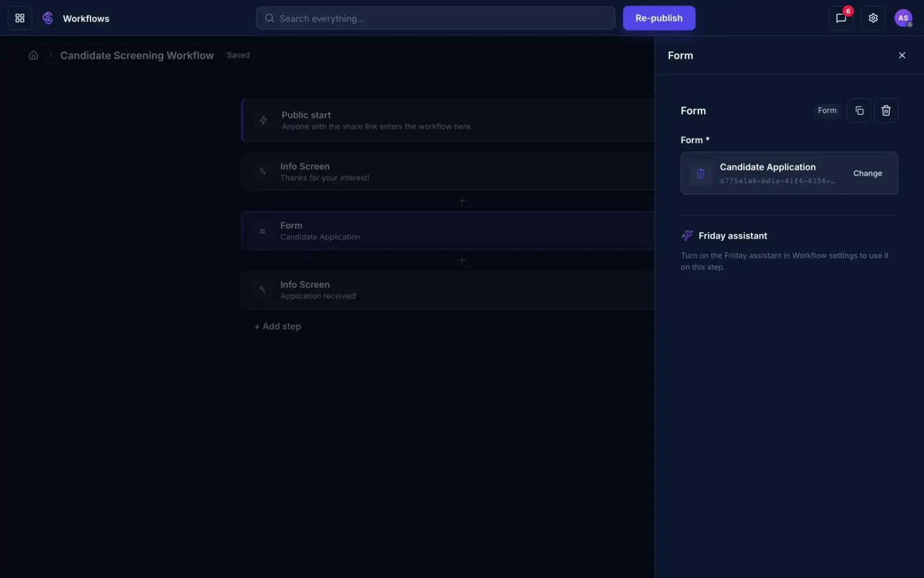Click the Form step name heading in panel
The image size is (924, 578).
(x=693, y=111)
